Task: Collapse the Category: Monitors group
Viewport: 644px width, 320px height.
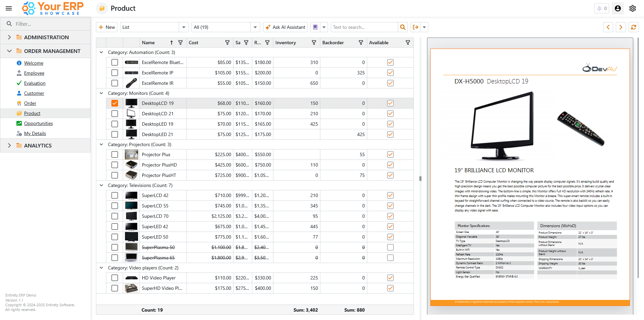Action: pos(101,93)
